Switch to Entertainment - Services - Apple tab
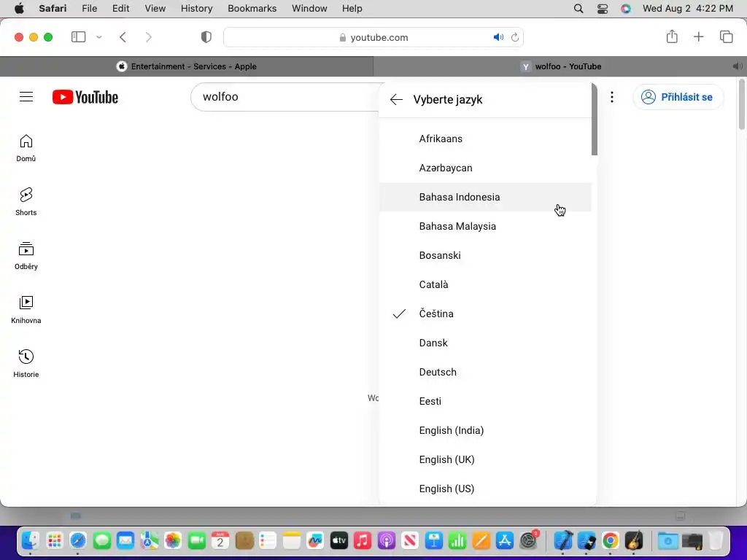747x560 pixels. pos(187,66)
